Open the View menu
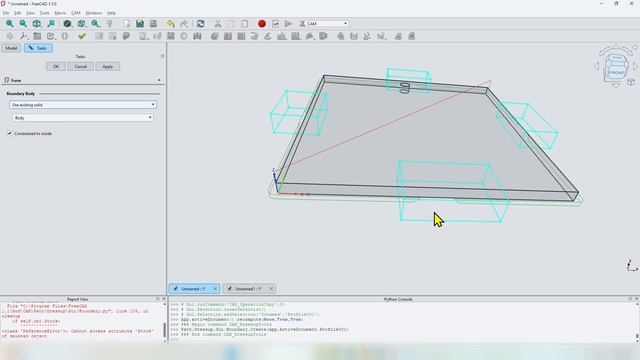The image size is (640, 360). coord(30,13)
